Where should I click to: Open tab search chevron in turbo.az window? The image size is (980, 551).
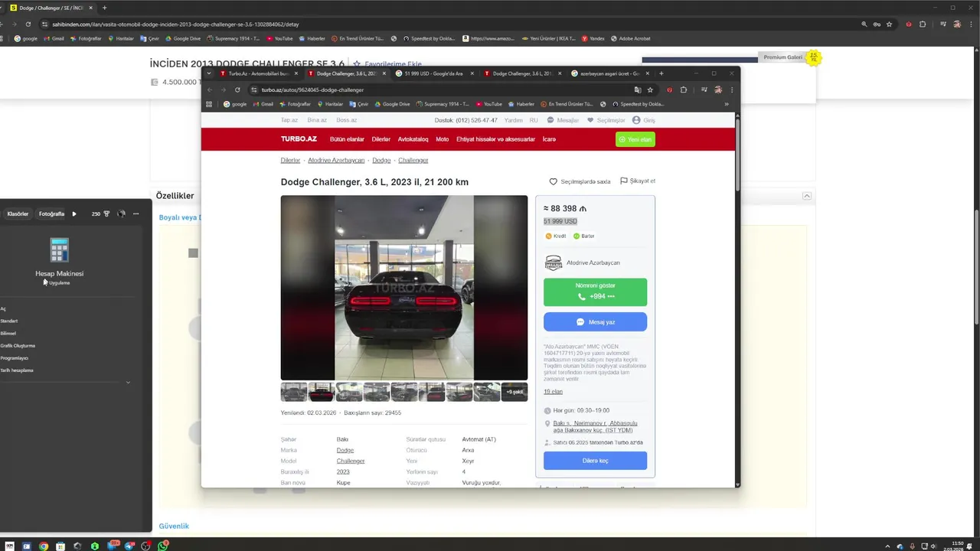pyautogui.click(x=209, y=73)
